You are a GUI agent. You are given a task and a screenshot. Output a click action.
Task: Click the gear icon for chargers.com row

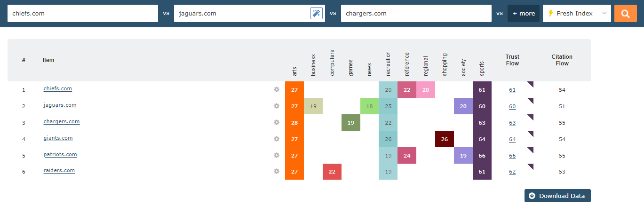point(277,122)
